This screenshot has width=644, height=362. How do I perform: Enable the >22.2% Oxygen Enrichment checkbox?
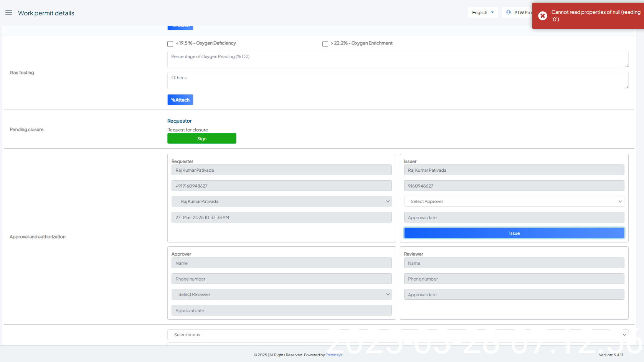325,44
